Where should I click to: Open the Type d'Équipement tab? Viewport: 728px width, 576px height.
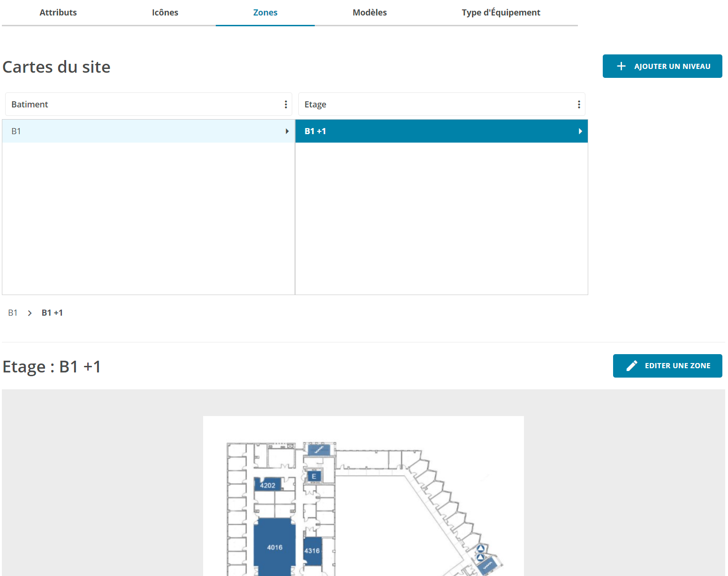click(501, 13)
